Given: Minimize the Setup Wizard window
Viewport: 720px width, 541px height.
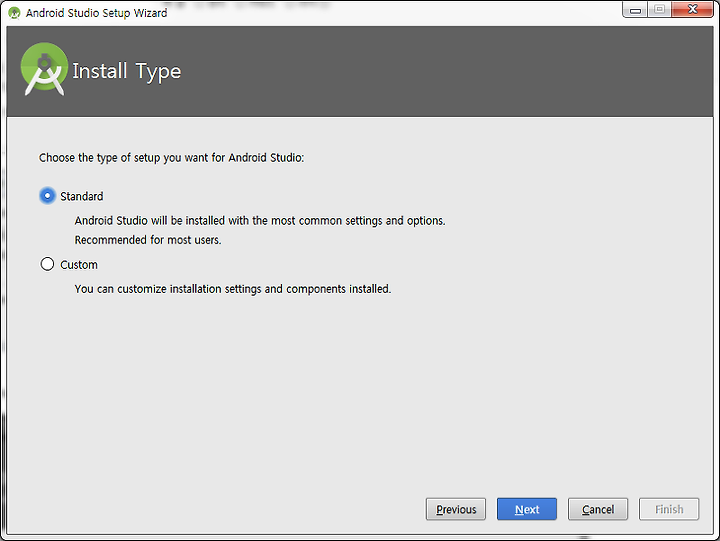Looking at the screenshot, I should pyautogui.click(x=635, y=10).
